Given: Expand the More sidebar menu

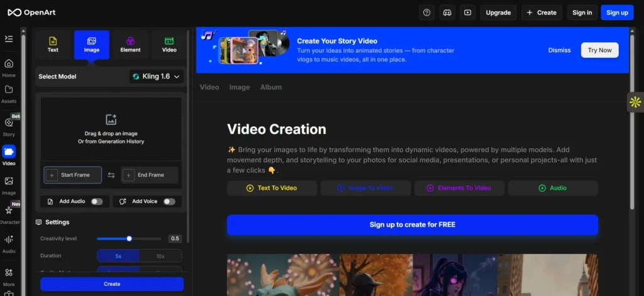Looking at the screenshot, I should 9,273.
